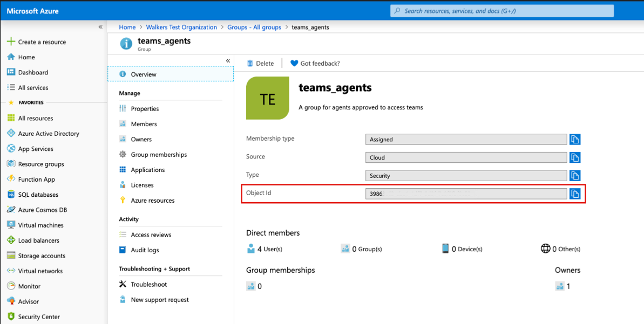Click the Azure Cosmos DB icon

pyautogui.click(x=11, y=209)
